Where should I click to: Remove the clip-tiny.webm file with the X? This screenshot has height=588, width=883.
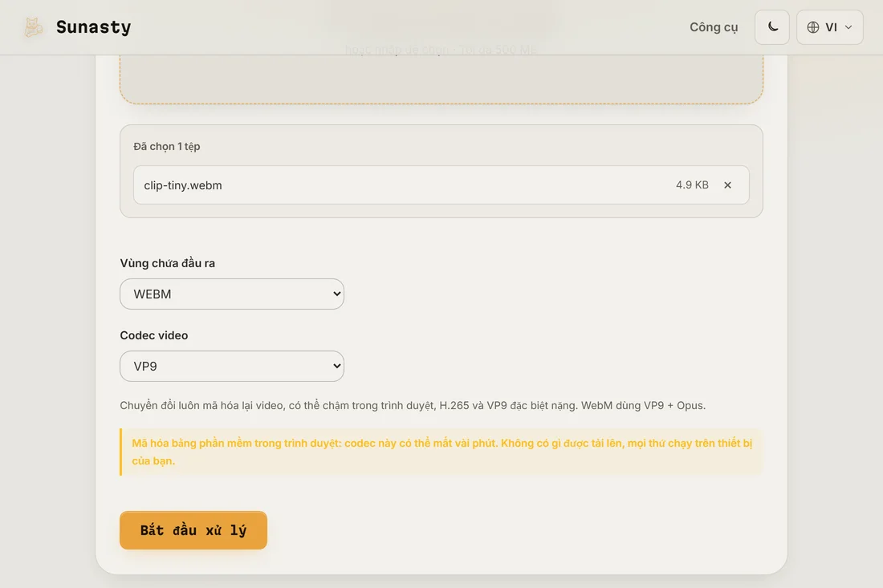727,185
